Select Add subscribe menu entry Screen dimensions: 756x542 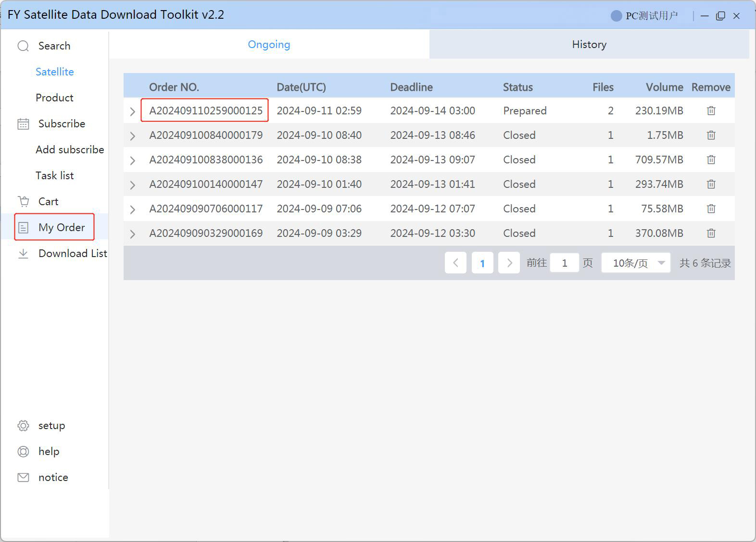[70, 150]
